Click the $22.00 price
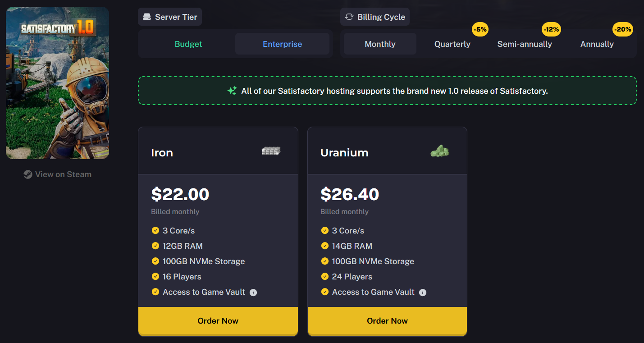The height and width of the screenshot is (343, 644). (x=180, y=194)
